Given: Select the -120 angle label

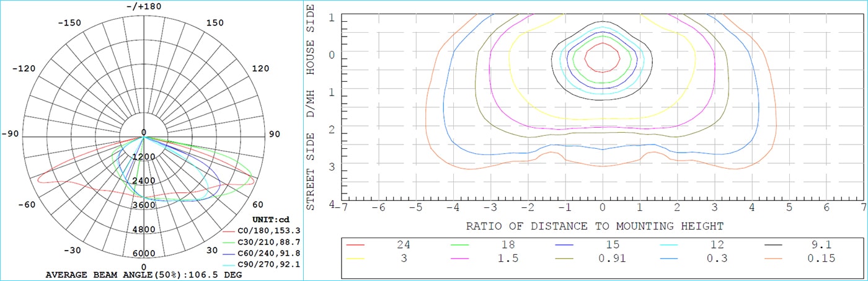Looking at the screenshot, I should point(24,68).
